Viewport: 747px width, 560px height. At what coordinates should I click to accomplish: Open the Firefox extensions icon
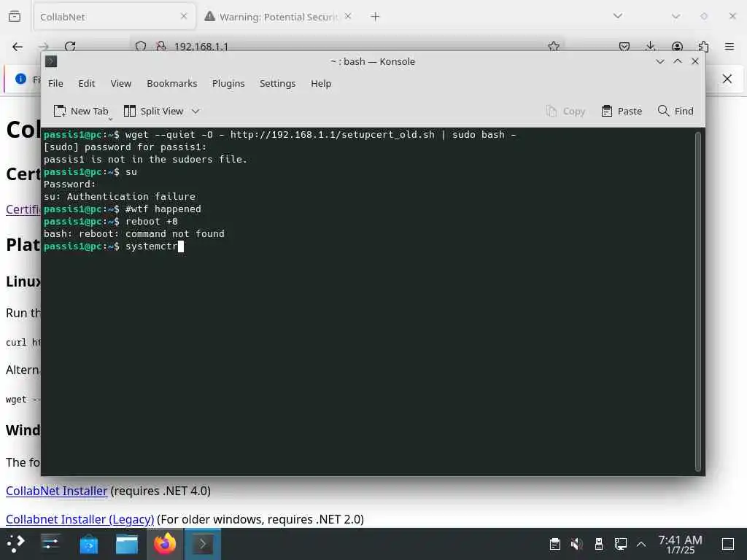703,46
